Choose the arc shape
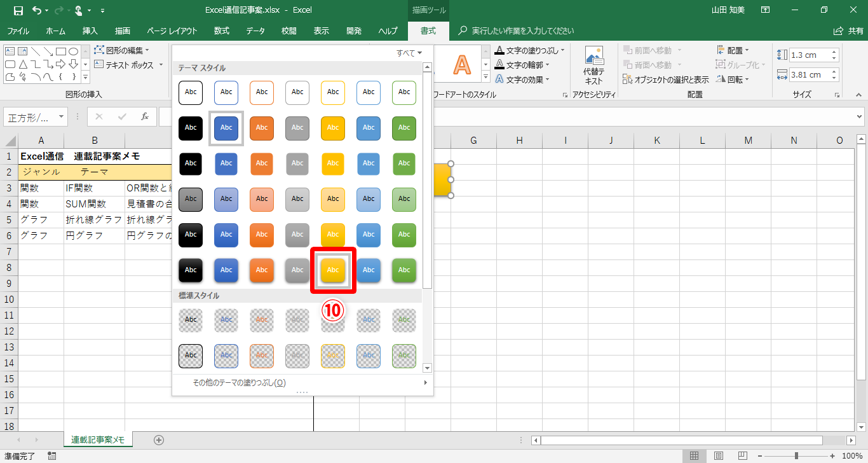868x463 pixels. pos(35,77)
